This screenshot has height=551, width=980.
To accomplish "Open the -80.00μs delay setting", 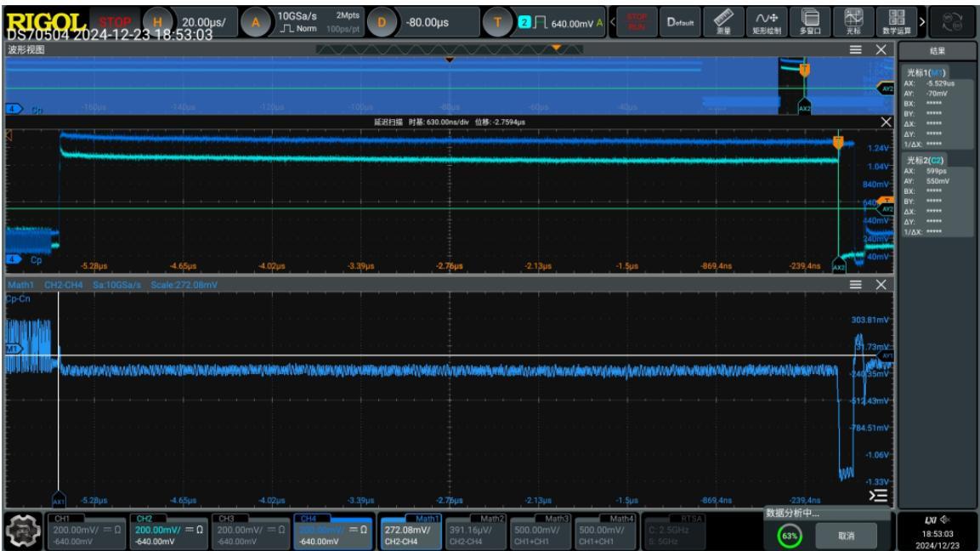I will pyautogui.click(x=428, y=22).
